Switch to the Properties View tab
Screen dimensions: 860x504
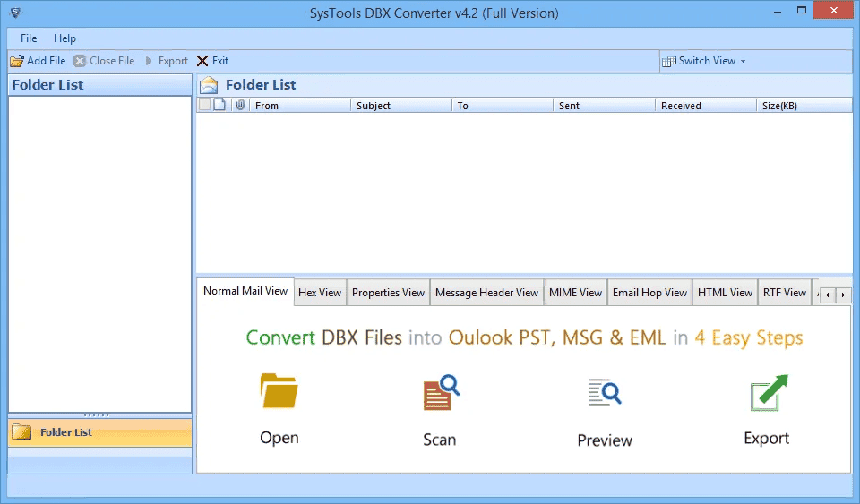[x=388, y=293]
